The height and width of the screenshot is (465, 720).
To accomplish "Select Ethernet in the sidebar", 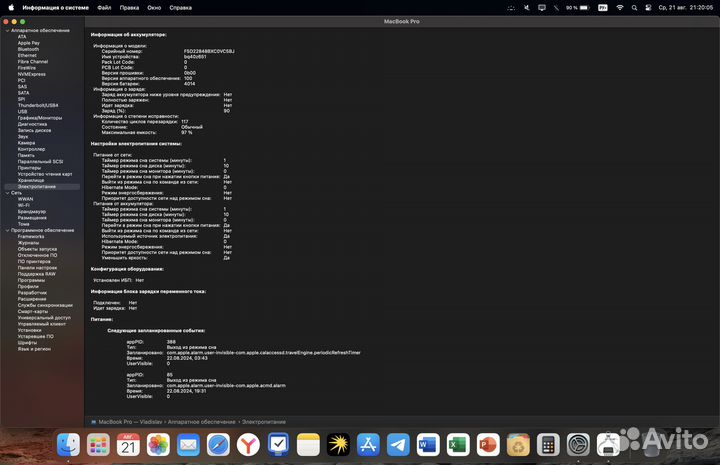I will point(27,55).
